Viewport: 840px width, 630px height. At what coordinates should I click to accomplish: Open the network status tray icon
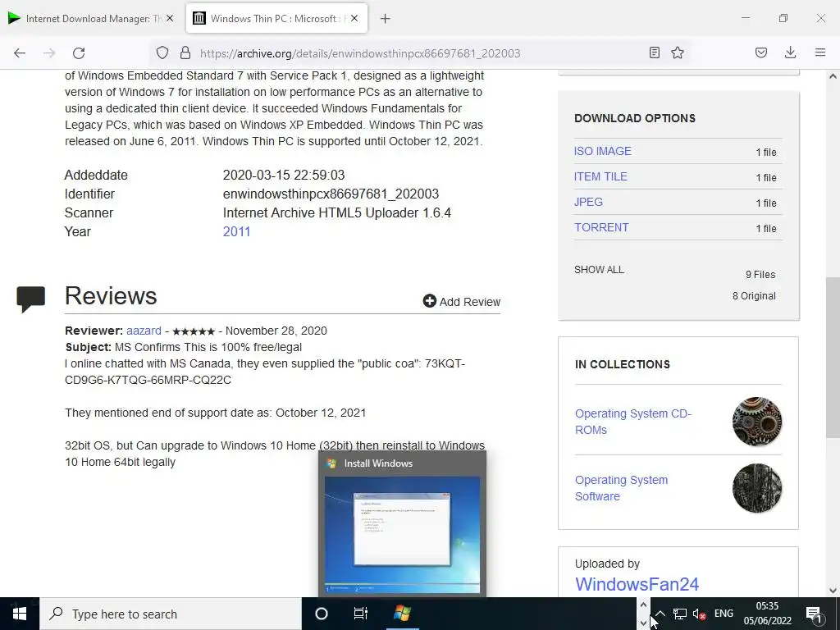680,614
